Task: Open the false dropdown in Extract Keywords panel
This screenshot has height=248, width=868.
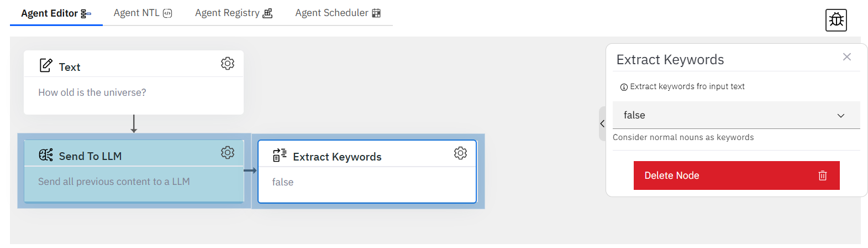Action: point(737,115)
